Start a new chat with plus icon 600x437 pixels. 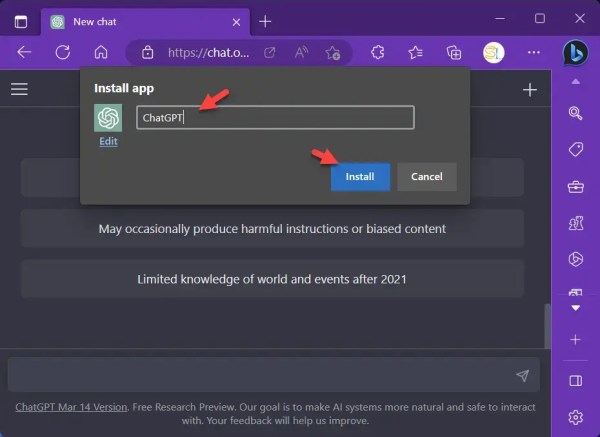pyautogui.click(x=530, y=90)
